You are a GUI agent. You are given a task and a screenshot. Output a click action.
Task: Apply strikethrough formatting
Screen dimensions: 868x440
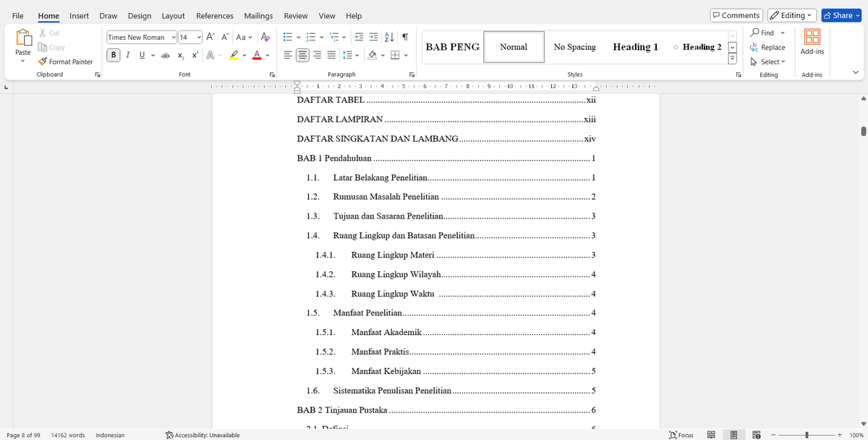[x=166, y=55]
